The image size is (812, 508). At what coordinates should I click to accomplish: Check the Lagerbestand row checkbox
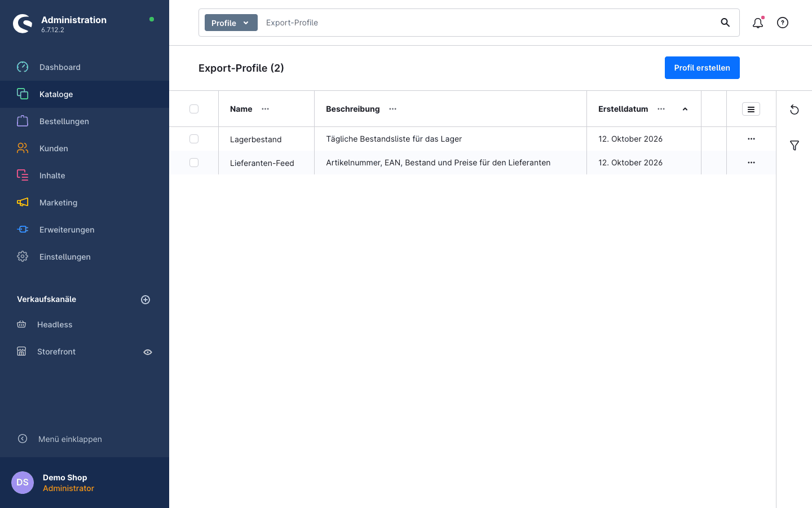[194, 139]
